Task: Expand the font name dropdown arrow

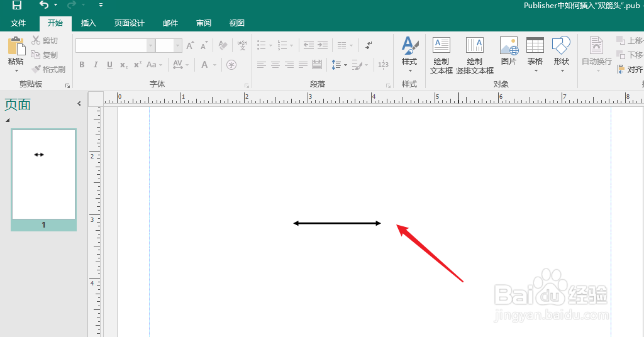Action: (x=151, y=45)
